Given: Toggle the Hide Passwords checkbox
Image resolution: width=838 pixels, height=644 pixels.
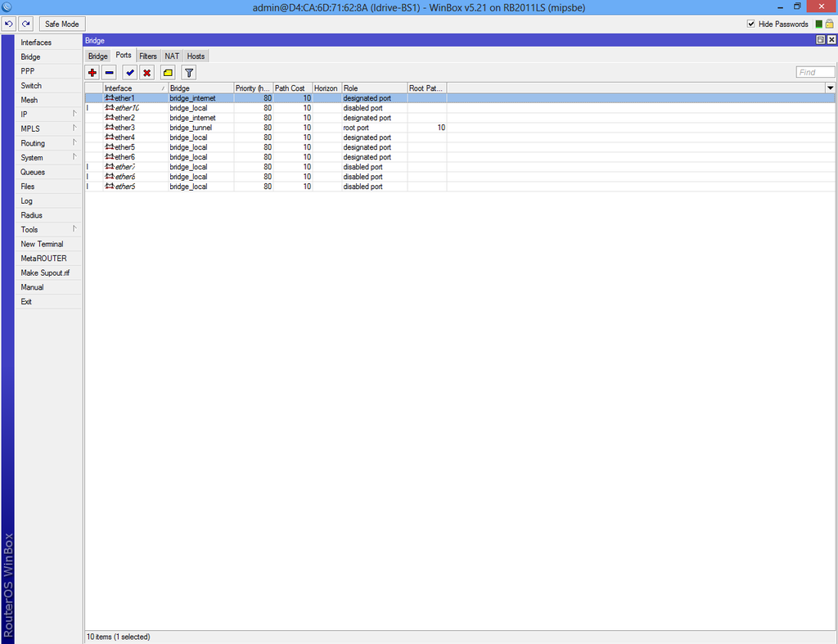Looking at the screenshot, I should [751, 24].
